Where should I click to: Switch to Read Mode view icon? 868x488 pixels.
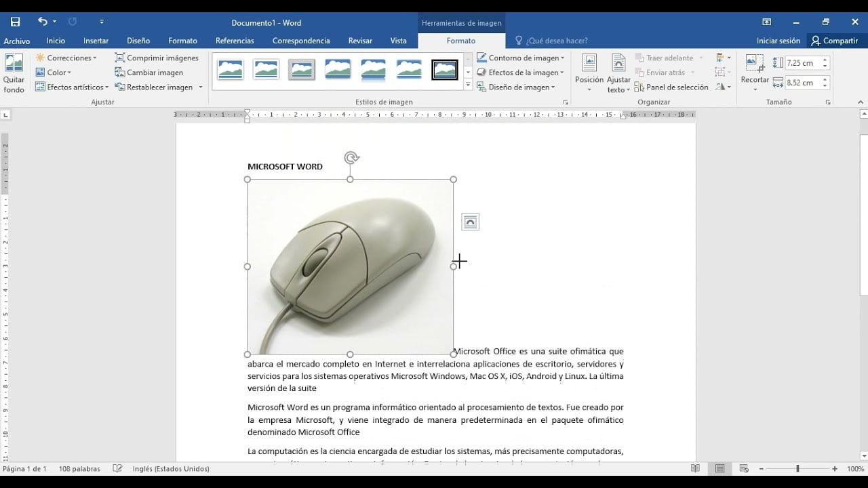click(x=695, y=468)
